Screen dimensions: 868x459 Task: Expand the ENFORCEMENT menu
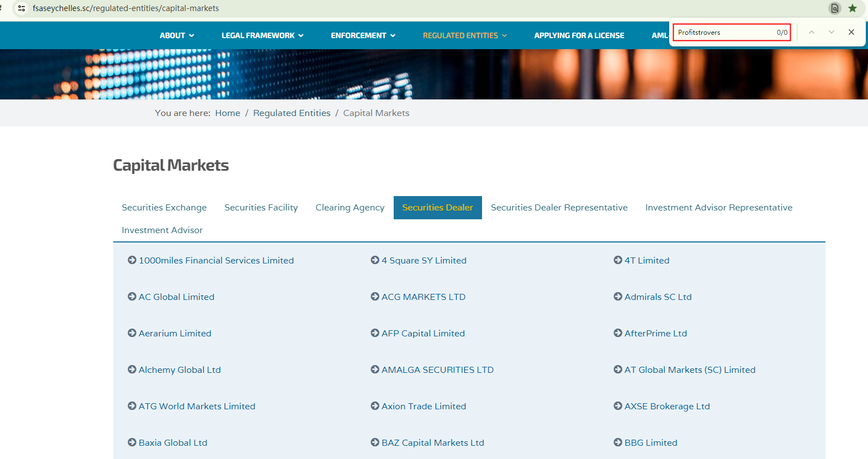[x=363, y=35]
